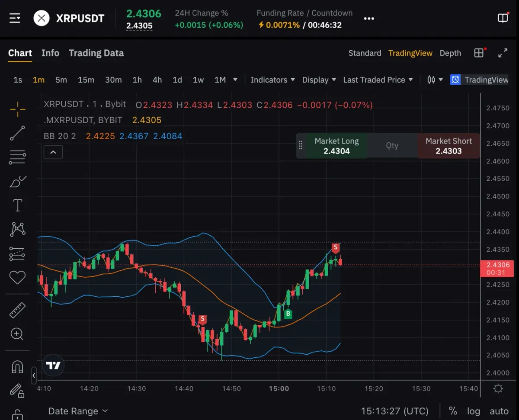Click the Market Short button
The height and width of the screenshot is (420, 519).
pos(449,146)
